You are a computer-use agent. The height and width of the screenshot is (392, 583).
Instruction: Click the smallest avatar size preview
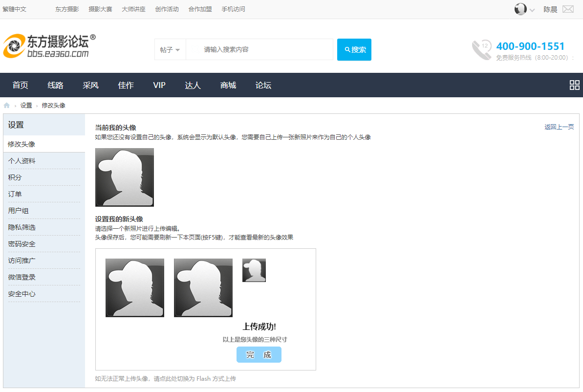(x=254, y=270)
